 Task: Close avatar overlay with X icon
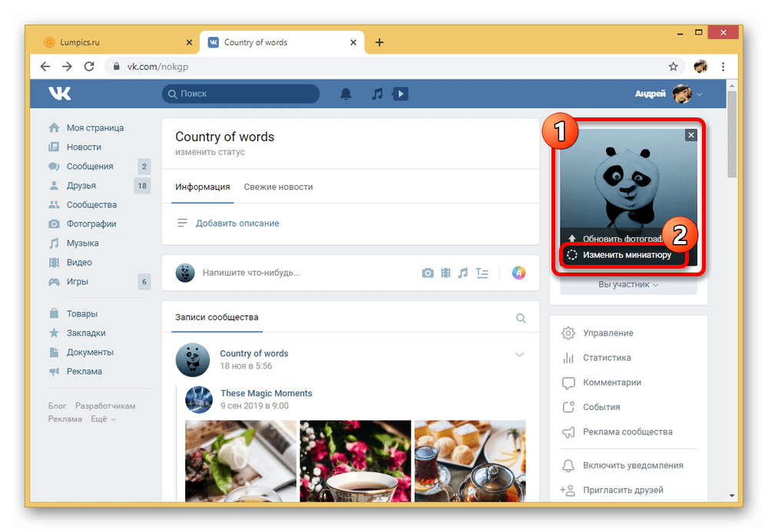[x=690, y=135]
